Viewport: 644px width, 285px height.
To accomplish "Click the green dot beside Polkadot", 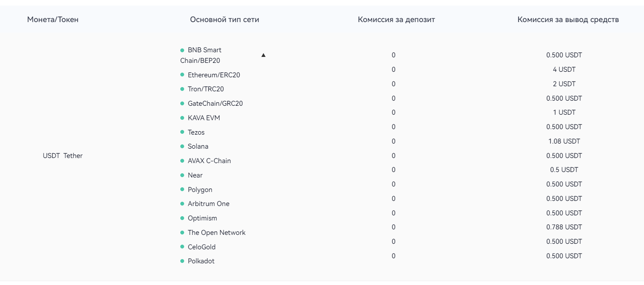I will [182, 261].
